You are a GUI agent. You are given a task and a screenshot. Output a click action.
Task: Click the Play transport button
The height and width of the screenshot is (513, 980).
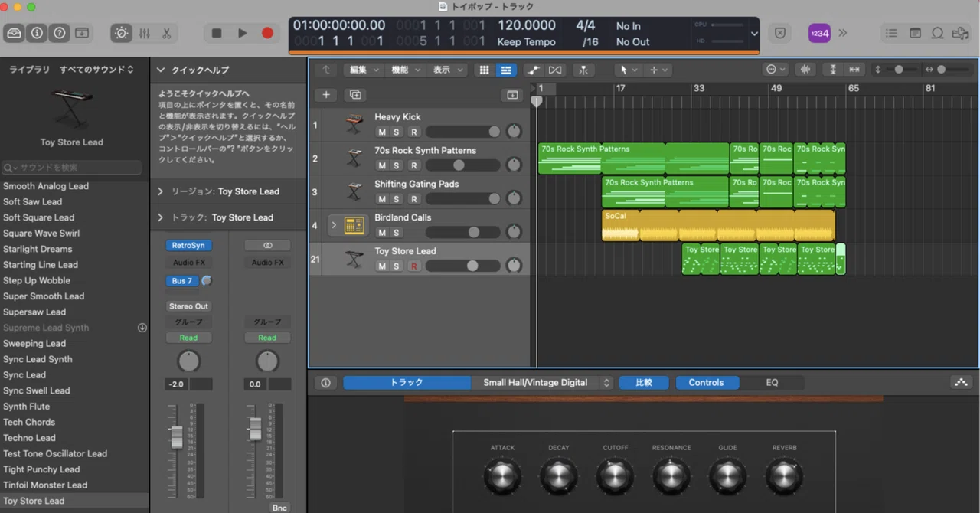pos(242,33)
